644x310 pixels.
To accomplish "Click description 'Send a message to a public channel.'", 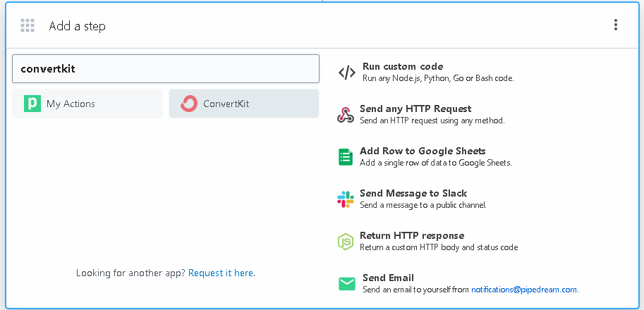I will (x=423, y=205).
